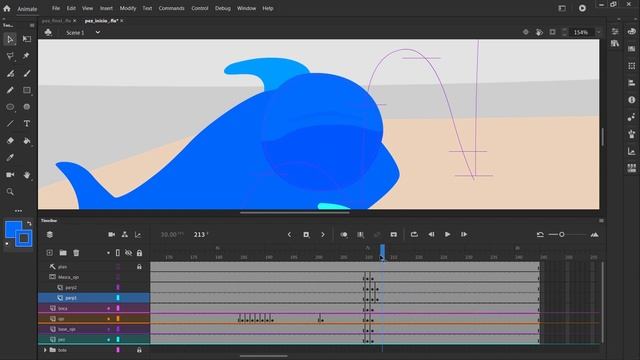Add a new layer in timeline
Image resolution: width=640 pixels, height=360 pixels.
pos(49,253)
